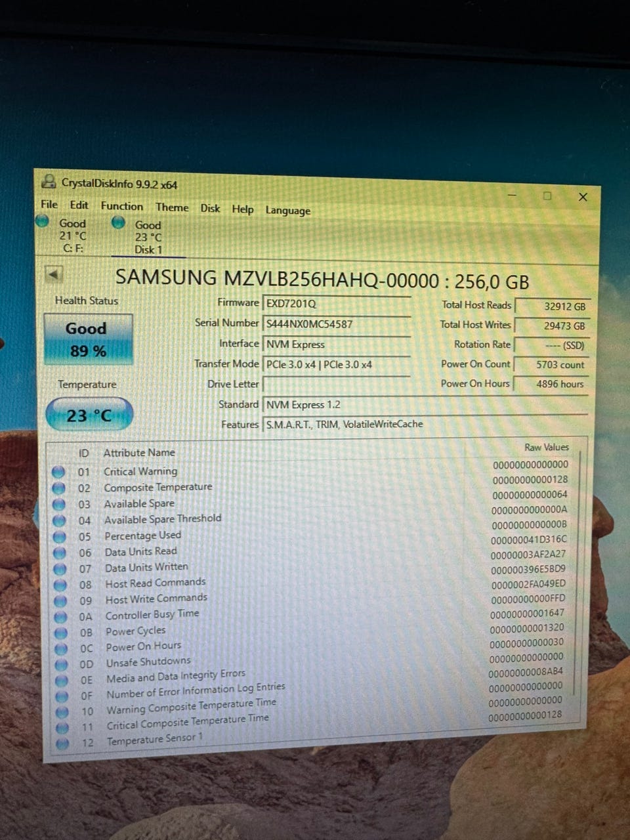Click status circle for Available Spare row 03
Image resolution: width=630 pixels, height=840 pixels.
(59, 504)
